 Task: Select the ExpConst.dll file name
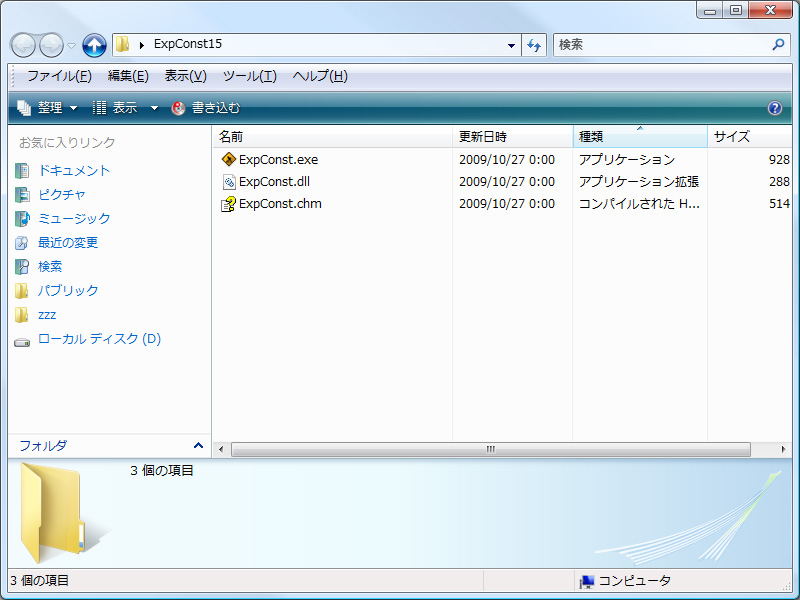tap(274, 182)
